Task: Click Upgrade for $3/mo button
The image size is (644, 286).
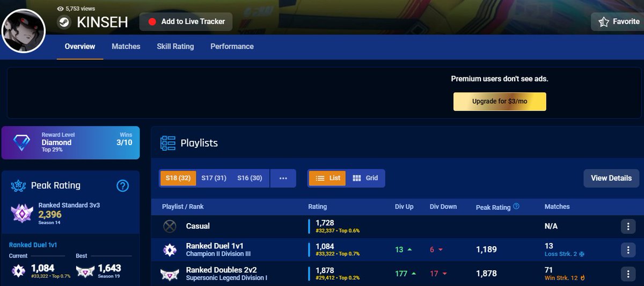Action: (x=500, y=101)
